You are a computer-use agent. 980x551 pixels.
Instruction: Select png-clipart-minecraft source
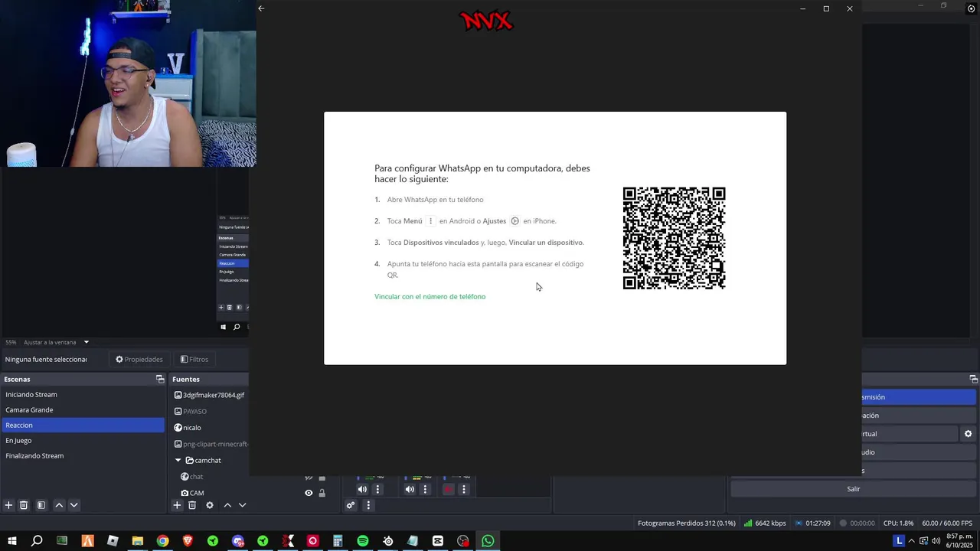pos(210,444)
